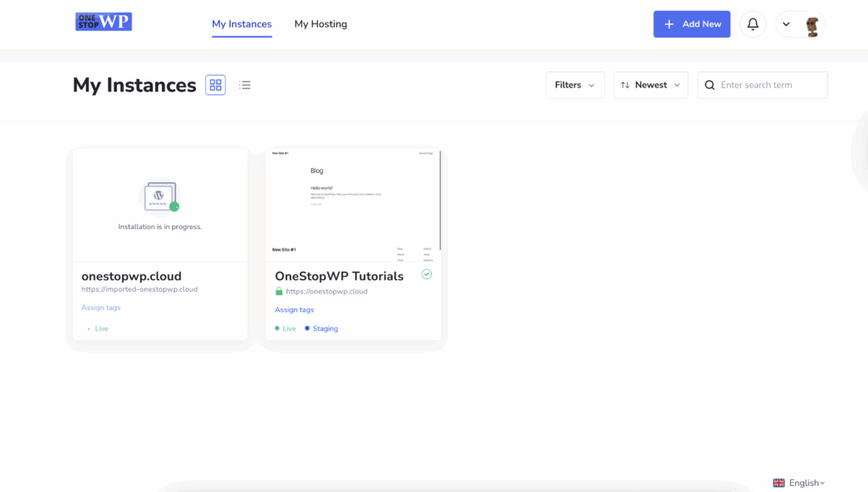Open OneStopWP Tutorials site preview thumbnail
This screenshot has height=492, width=868.
coord(353,204)
